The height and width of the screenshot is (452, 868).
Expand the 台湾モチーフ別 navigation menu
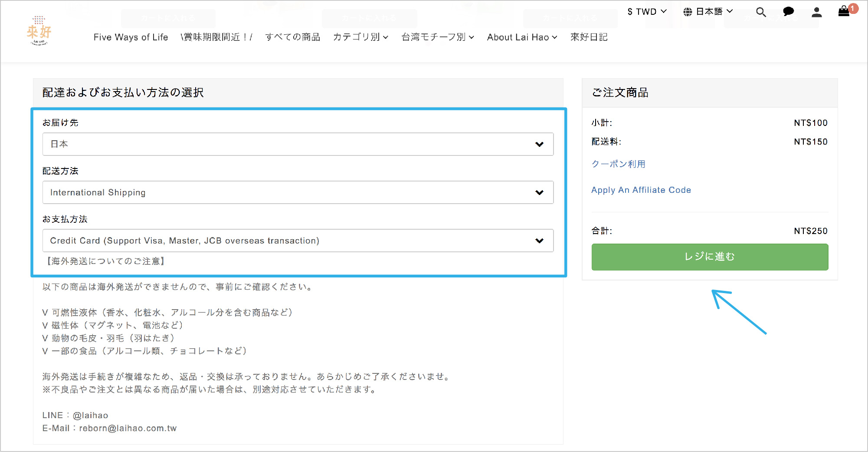(x=437, y=37)
